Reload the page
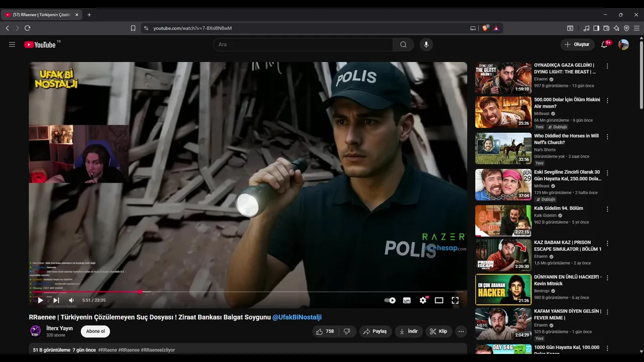 click(27, 28)
